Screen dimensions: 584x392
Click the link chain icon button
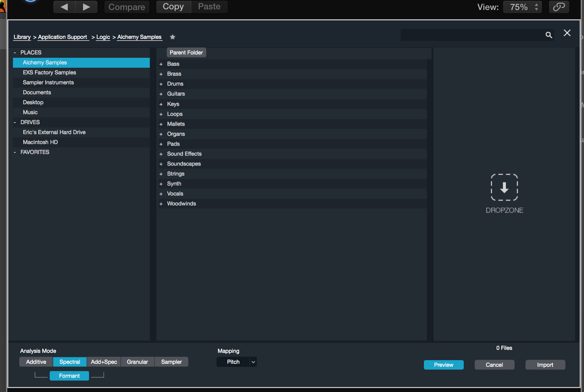pos(559,7)
